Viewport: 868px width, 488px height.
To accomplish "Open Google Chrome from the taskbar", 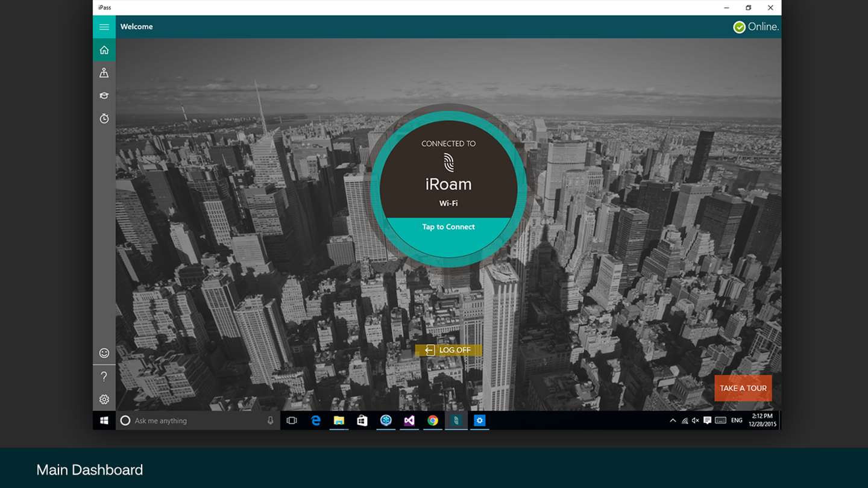I will (433, 421).
